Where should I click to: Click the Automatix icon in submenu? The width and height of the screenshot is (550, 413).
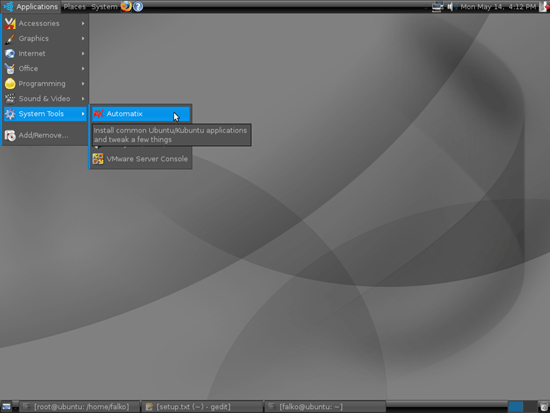point(98,114)
